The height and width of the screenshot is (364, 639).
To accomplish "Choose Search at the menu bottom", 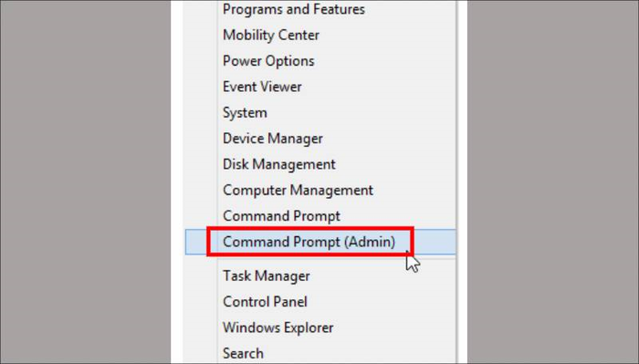I will click(x=243, y=353).
